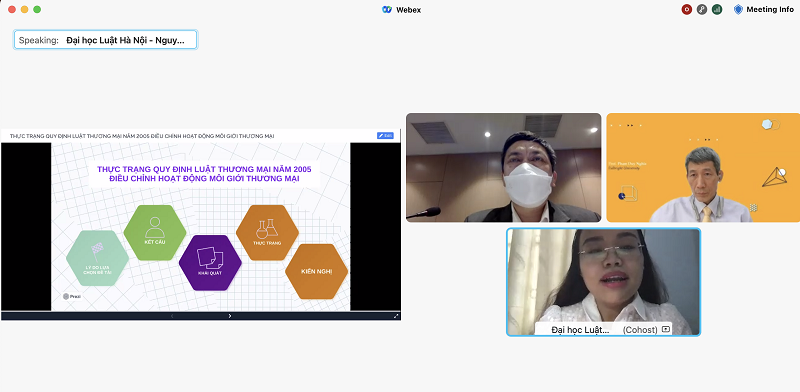Click the green fullscreen window button

coord(37,9)
